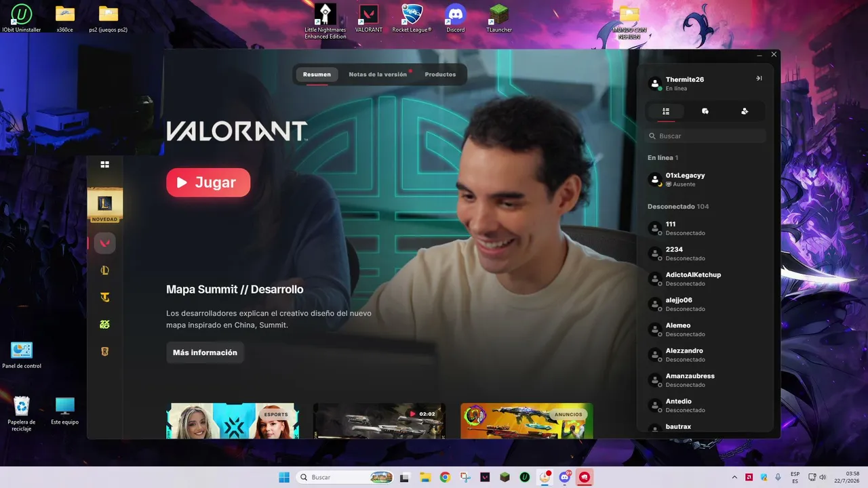Image resolution: width=868 pixels, height=488 pixels.
Task: Click the Windows taskbar Buscar search box
Action: [346, 477]
